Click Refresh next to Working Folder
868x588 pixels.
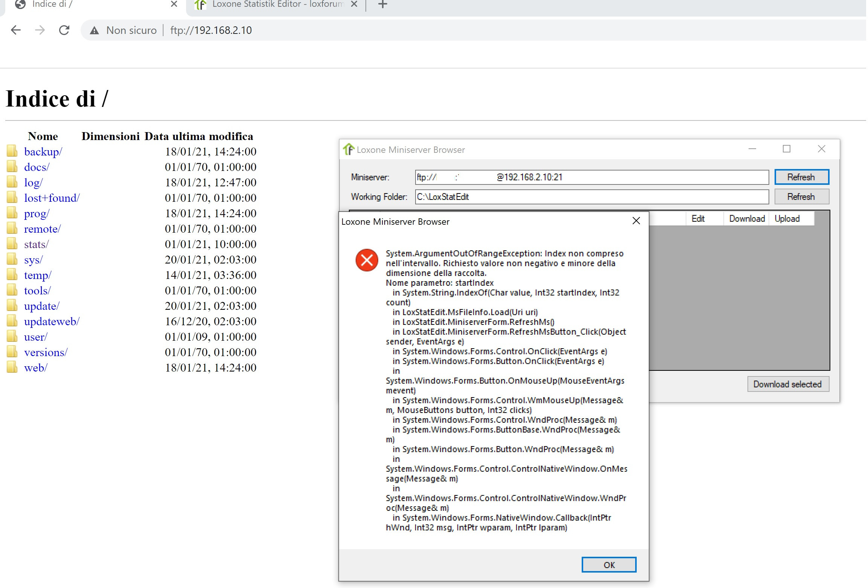(801, 197)
